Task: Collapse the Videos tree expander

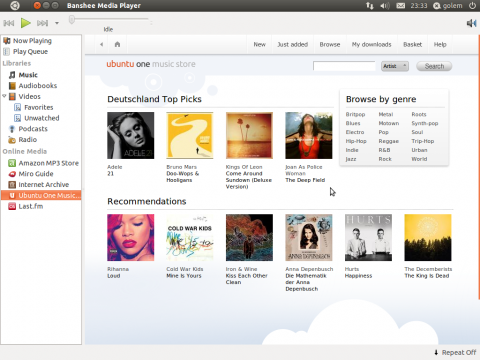Action: click(4, 96)
